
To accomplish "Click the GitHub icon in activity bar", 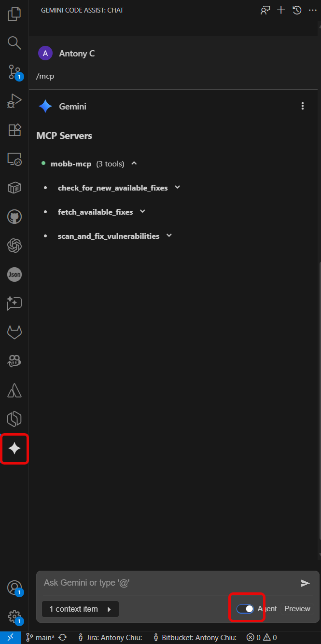I will 14,217.
